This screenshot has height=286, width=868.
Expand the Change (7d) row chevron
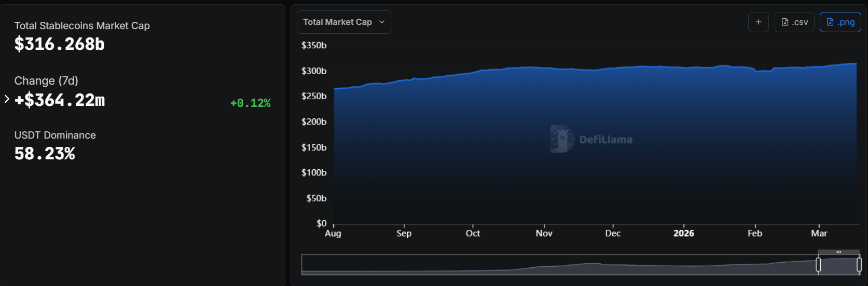[x=7, y=99]
